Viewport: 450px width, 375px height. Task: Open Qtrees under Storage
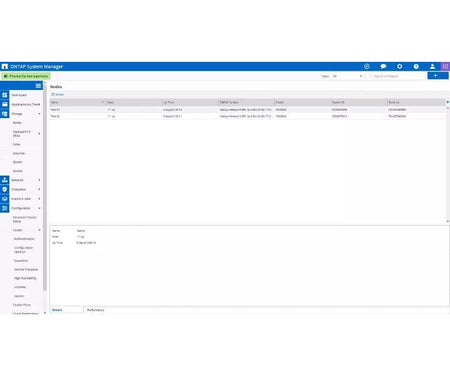pyautogui.click(x=17, y=162)
